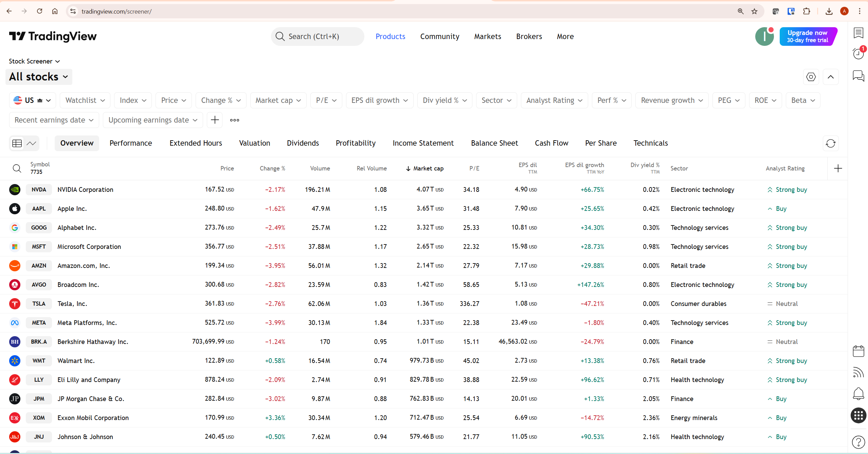Add a column with the plus icon
Viewport: 868px width, 454px height.
pyautogui.click(x=838, y=168)
